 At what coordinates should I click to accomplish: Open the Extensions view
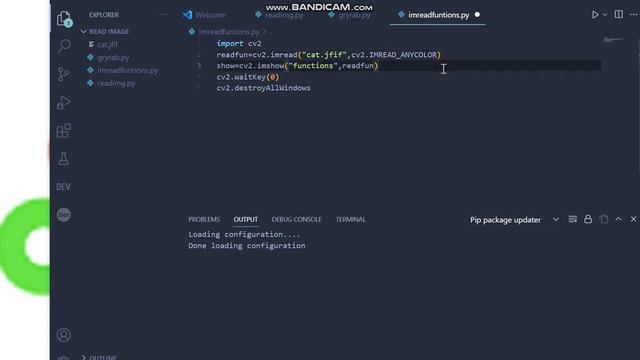[x=64, y=130]
